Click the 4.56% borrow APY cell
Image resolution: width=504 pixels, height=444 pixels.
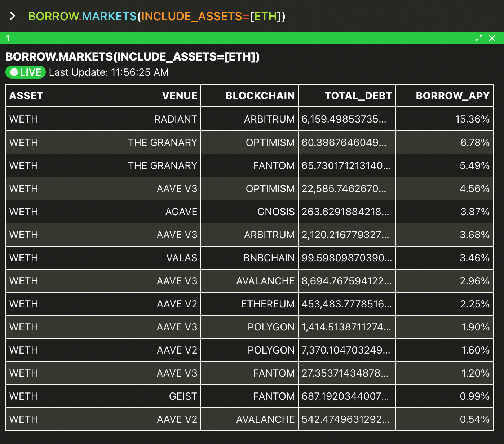(x=445, y=188)
